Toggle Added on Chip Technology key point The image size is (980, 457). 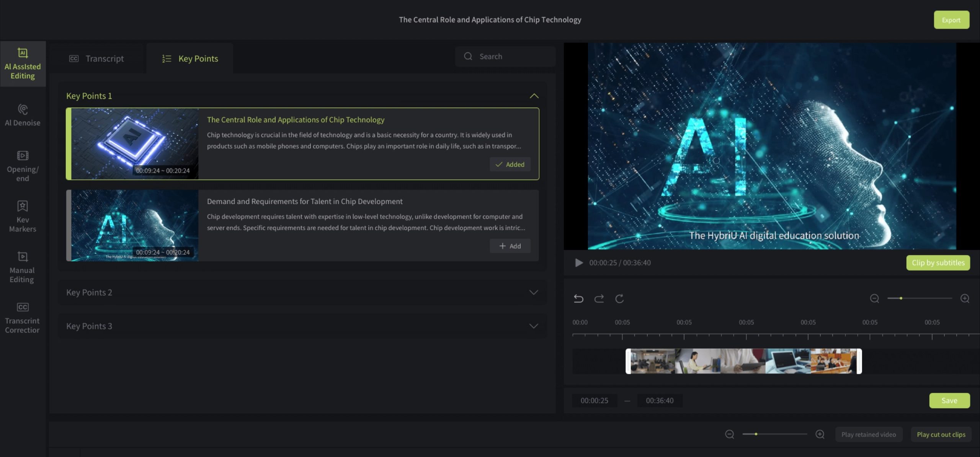[x=510, y=164]
